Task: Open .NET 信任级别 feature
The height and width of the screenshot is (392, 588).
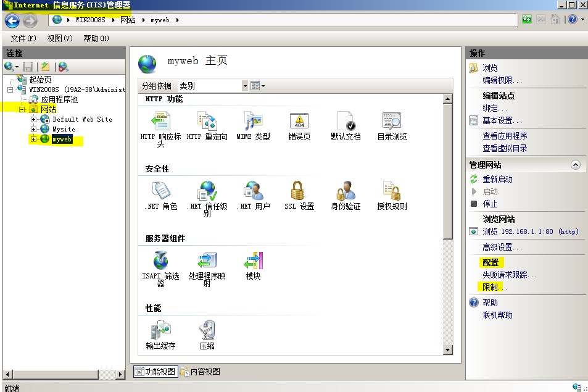Action: tap(207, 199)
